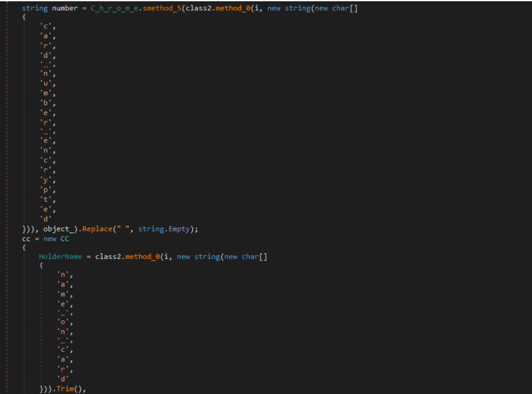
Task: Click the 'o' char literal
Action: (x=63, y=322)
